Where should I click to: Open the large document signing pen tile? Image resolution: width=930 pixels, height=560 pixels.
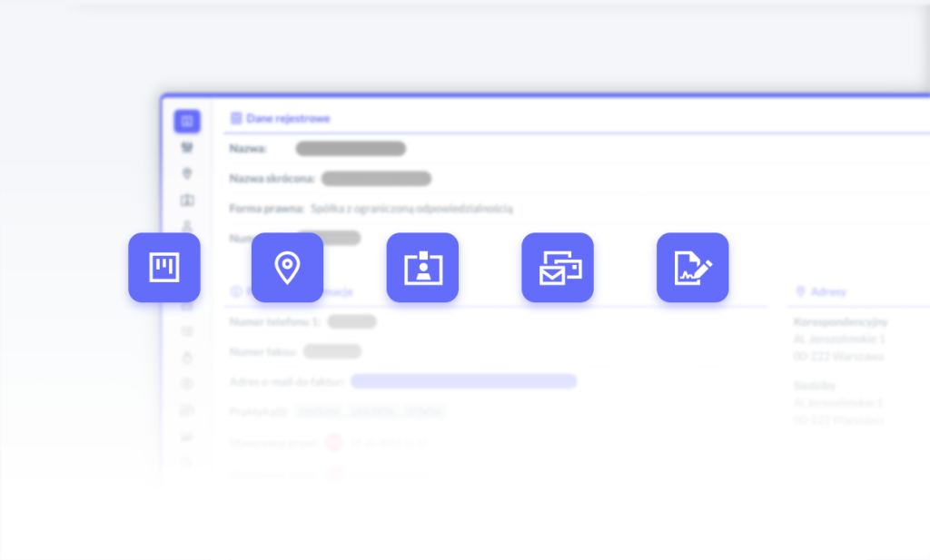click(693, 267)
